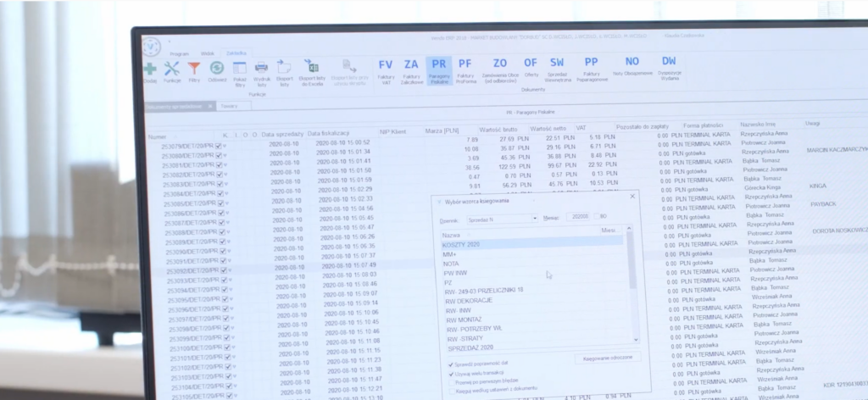The width and height of the screenshot is (868, 400).
Task: Close the Dokumenty sprzedażowe tab
Action: (210, 106)
